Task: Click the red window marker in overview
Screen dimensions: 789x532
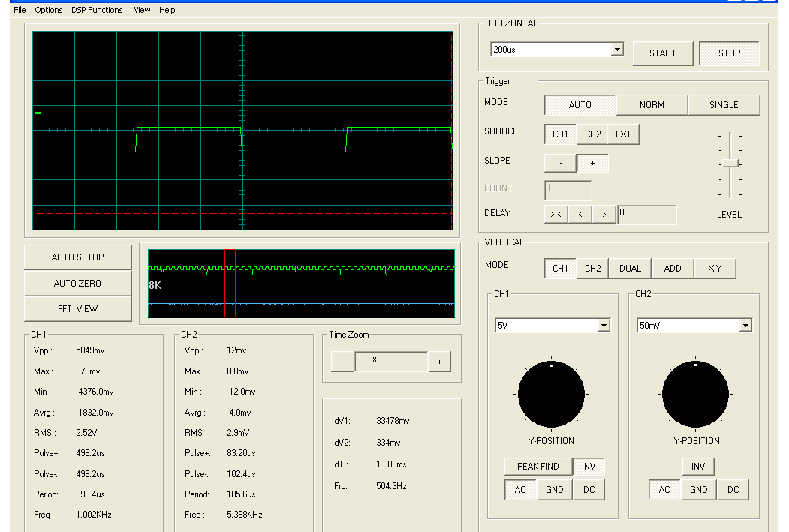Action: click(230, 283)
